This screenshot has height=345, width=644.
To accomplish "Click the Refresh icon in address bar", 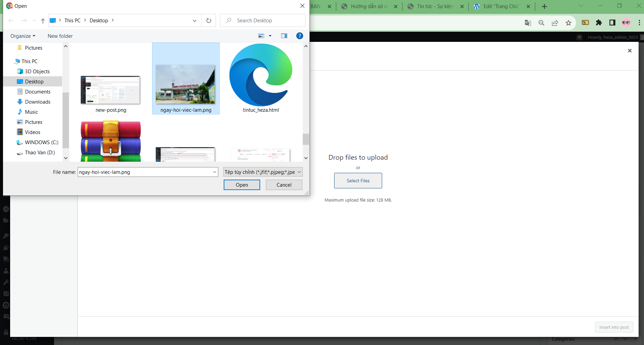I will pyautogui.click(x=209, y=21).
